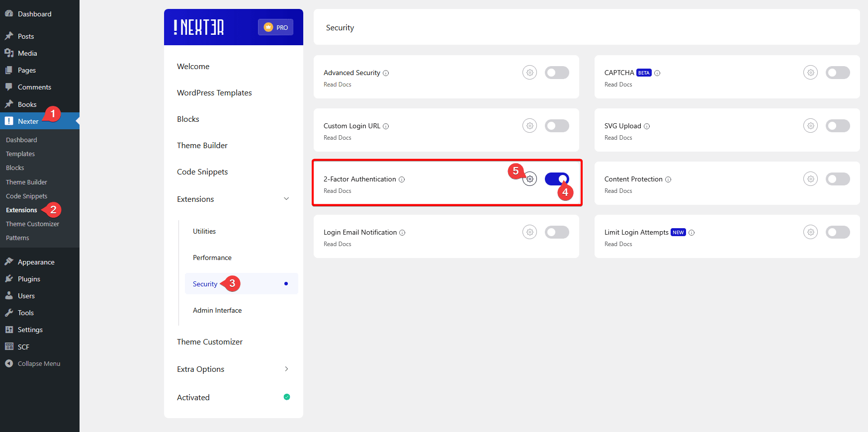Open Read Docs under 2-Factor Authentication
This screenshot has width=868, height=432.
coord(338,191)
